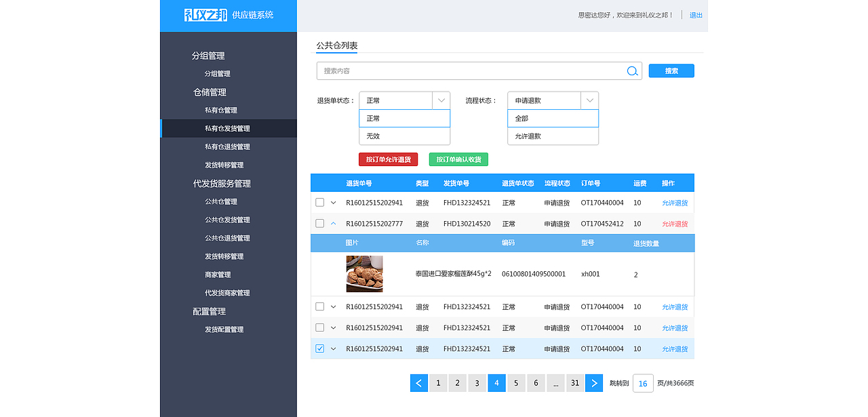This screenshot has width=868, height=417.
Task: Open the 分组管理 sub-item in the sidebar
Action: (218, 74)
